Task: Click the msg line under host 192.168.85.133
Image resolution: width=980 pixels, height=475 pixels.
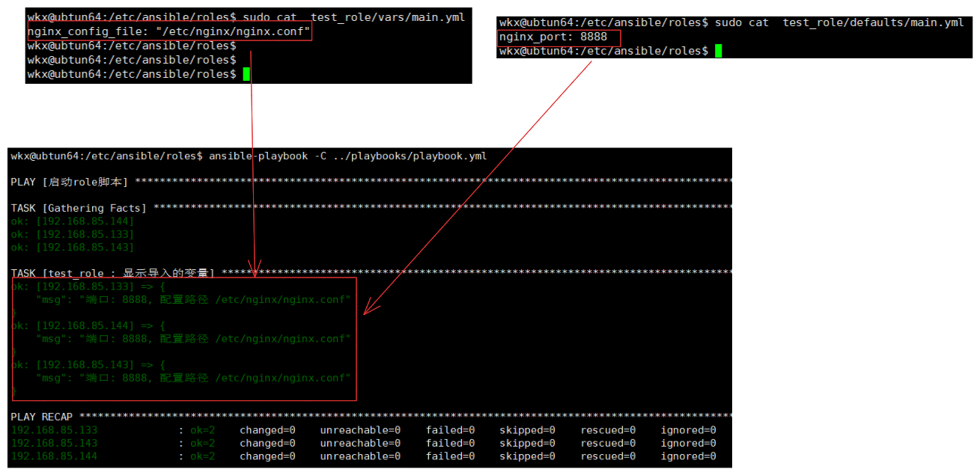Action: click(193, 299)
